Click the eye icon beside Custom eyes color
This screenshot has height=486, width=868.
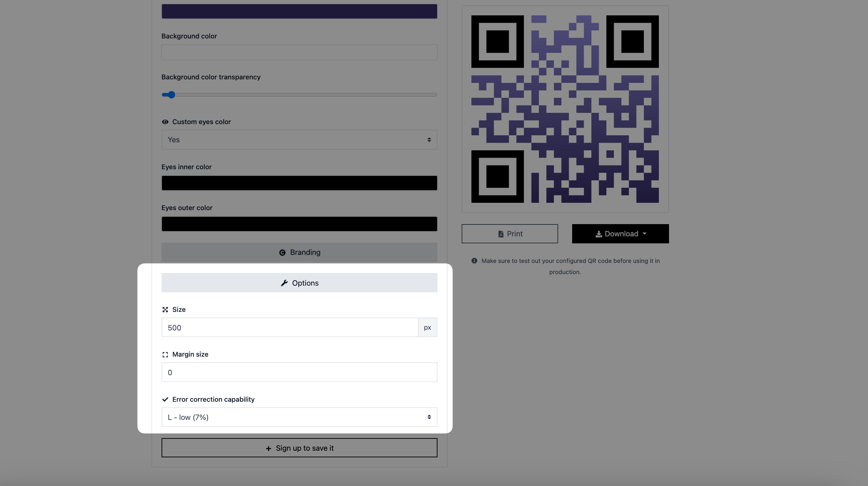[165, 122]
